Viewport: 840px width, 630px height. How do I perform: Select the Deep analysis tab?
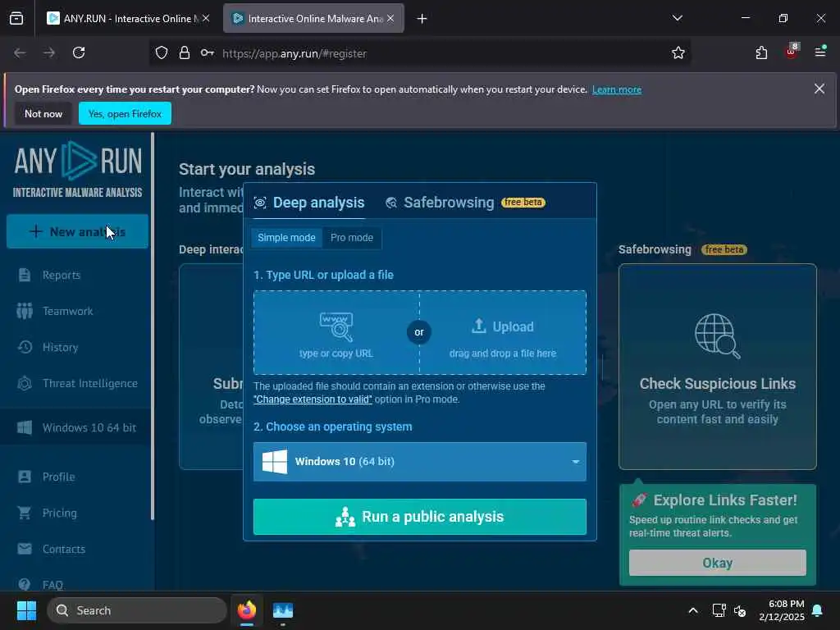click(309, 203)
